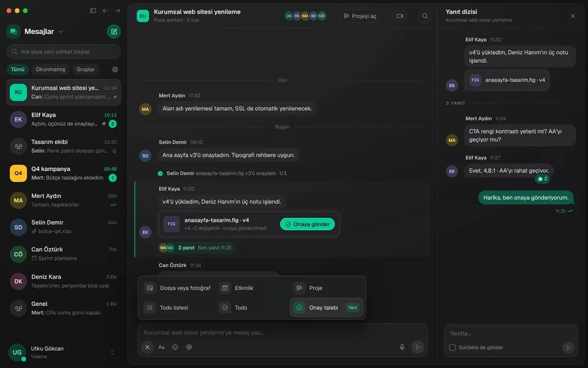Click 'Alan adı yenilemesi tamam' message

click(x=237, y=108)
